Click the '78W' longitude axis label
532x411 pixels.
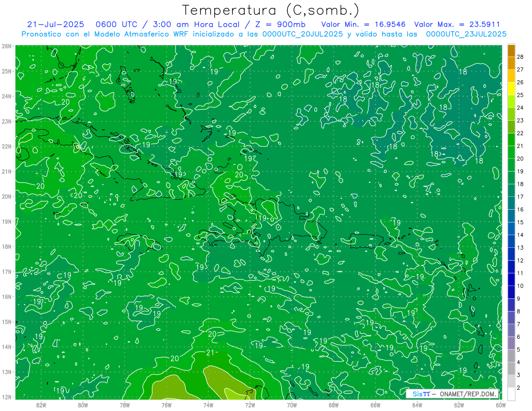pos(125,405)
